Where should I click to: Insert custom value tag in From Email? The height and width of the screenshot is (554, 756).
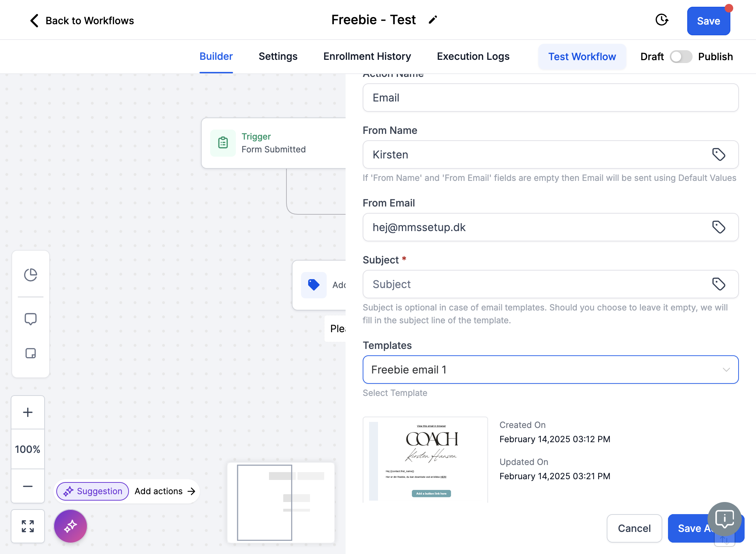tap(719, 227)
